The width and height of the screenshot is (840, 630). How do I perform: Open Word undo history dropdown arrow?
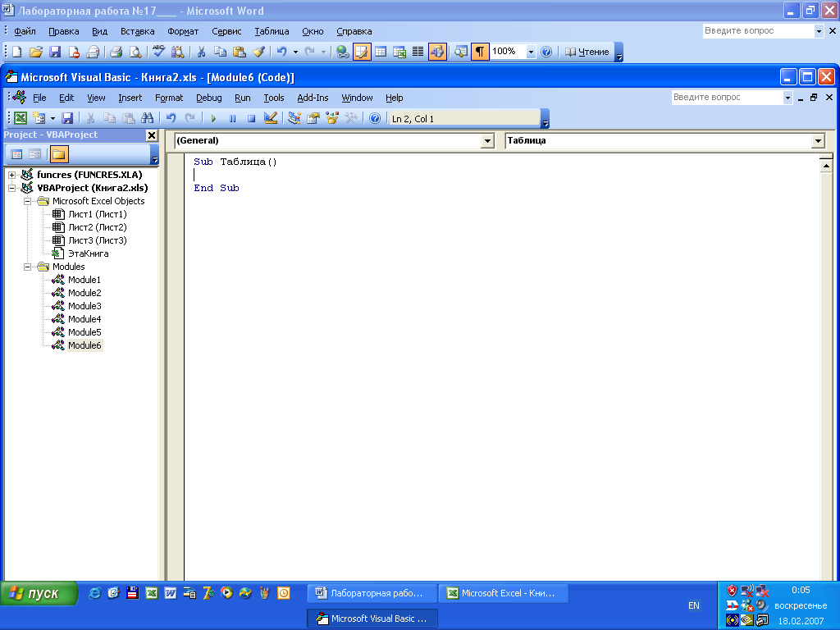(295, 52)
